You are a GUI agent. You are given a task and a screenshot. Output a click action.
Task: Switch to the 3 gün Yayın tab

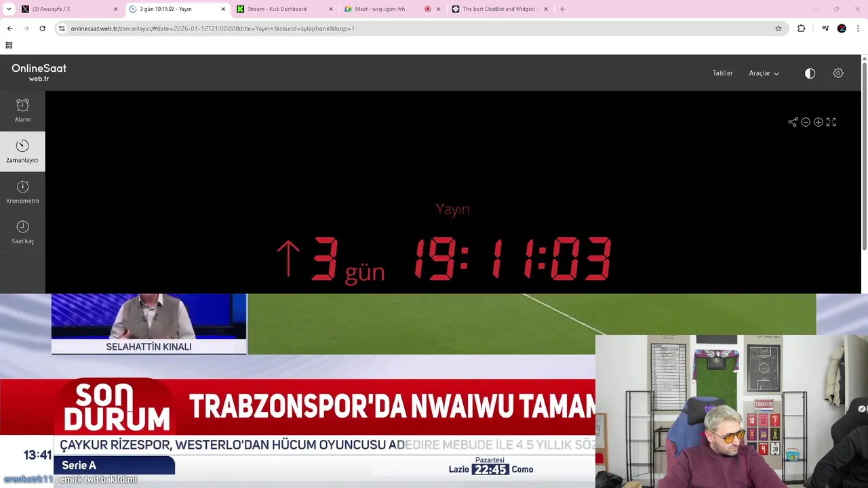176,9
